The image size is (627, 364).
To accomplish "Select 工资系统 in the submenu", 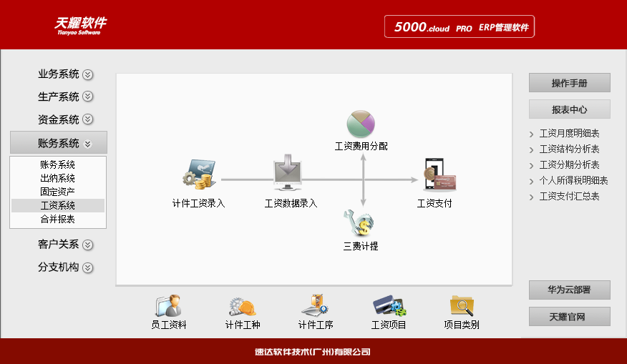I will point(58,205).
